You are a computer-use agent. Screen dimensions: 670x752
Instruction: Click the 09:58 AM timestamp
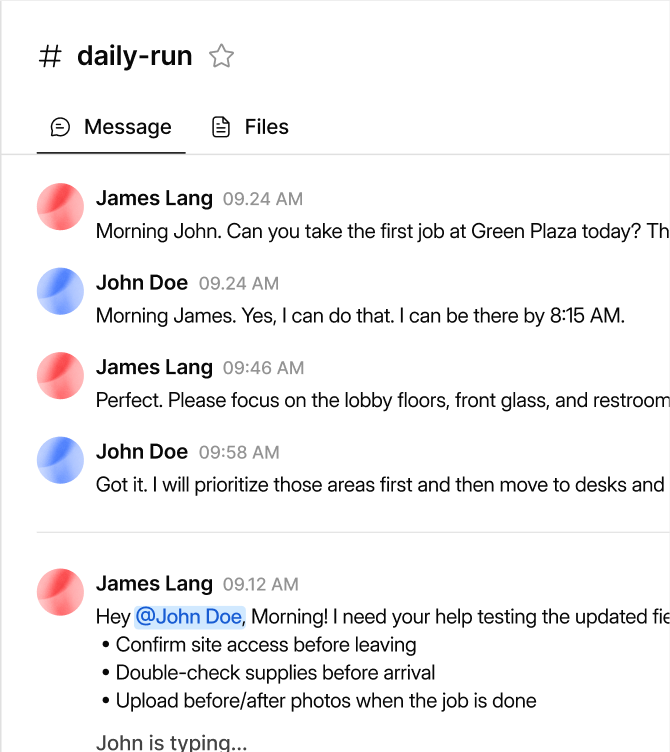coord(239,452)
